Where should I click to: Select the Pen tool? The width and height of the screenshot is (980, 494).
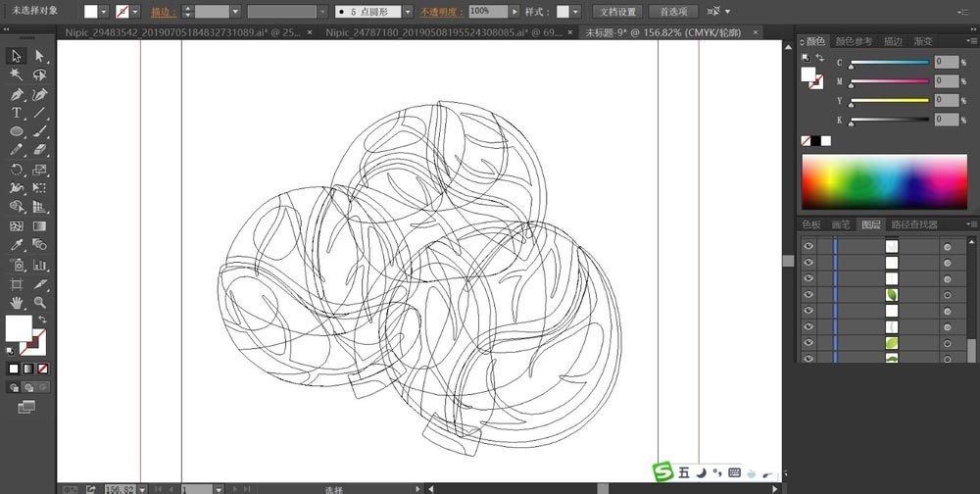click(x=17, y=95)
